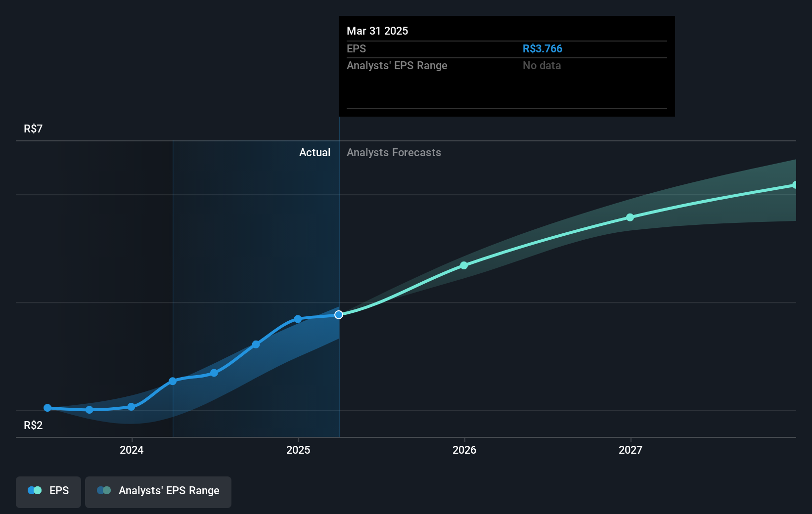The width and height of the screenshot is (812, 514).
Task: Click the first EPS data point at mid-2023
Action: 47,408
